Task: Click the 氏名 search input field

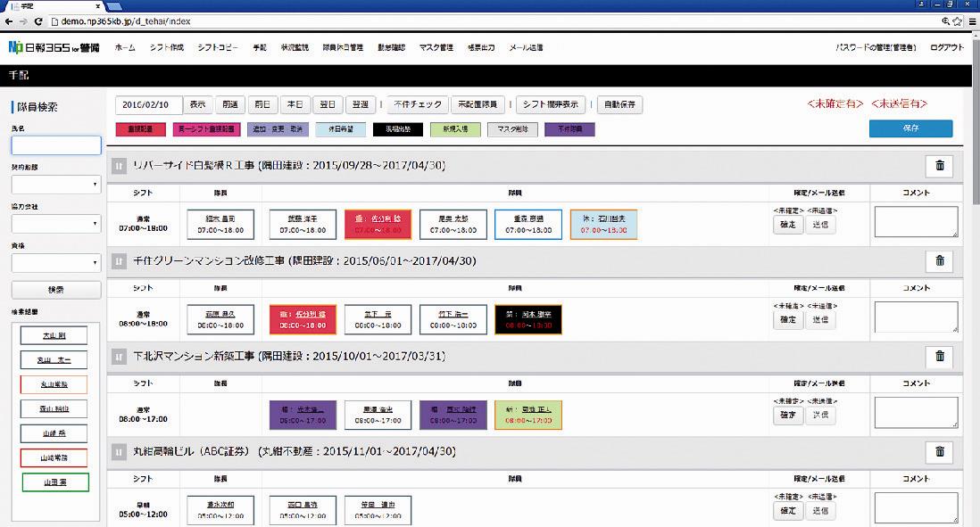Action: pyautogui.click(x=56, y=145)
